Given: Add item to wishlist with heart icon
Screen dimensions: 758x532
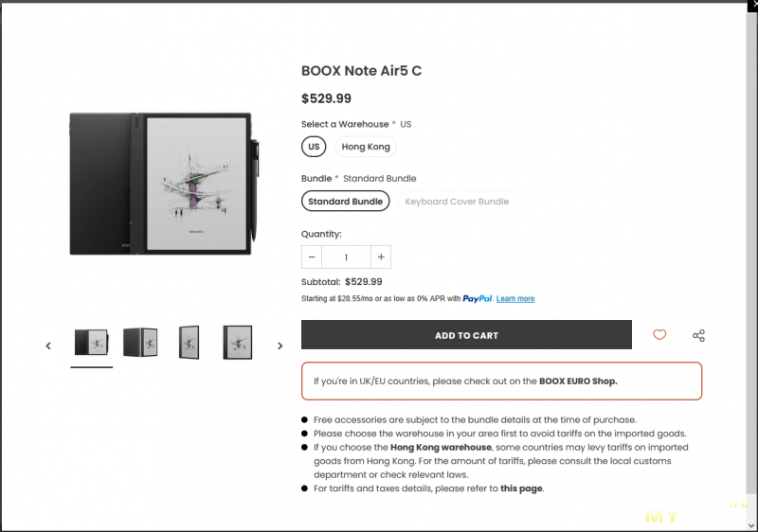Looking at the screenshot, I should click(659, 335).
